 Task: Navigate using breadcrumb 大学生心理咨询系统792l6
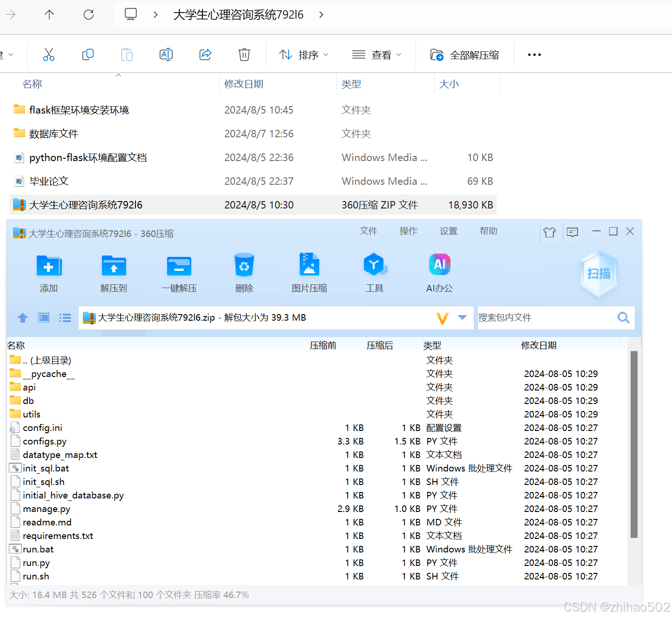(238, 14)
